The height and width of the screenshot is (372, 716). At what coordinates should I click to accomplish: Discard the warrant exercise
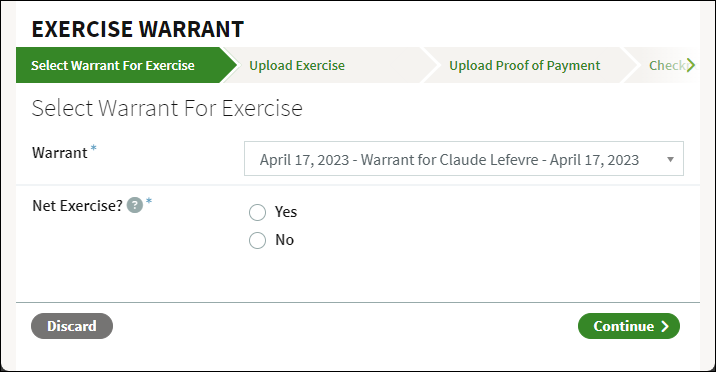(x=72, y=326)
